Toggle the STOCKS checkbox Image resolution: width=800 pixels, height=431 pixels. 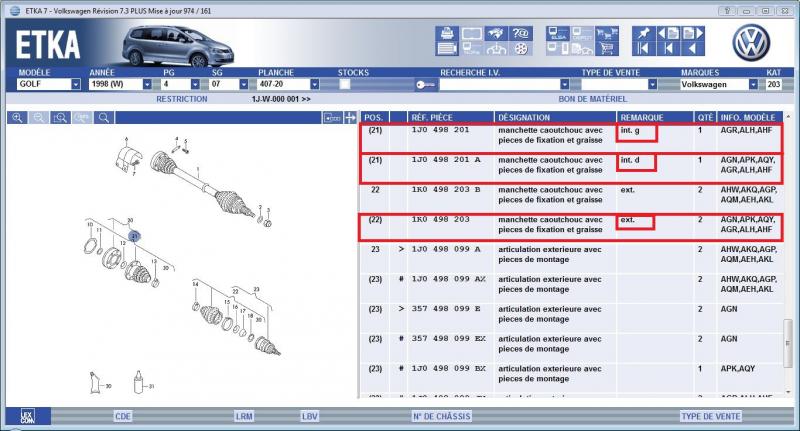pyautogui.click(x=345, y=84)
